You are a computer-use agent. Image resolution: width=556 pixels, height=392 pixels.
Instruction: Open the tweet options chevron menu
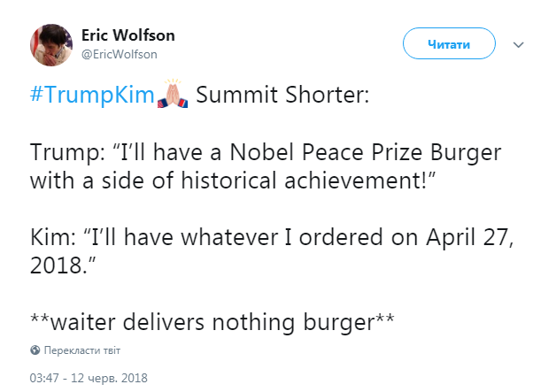519,44
